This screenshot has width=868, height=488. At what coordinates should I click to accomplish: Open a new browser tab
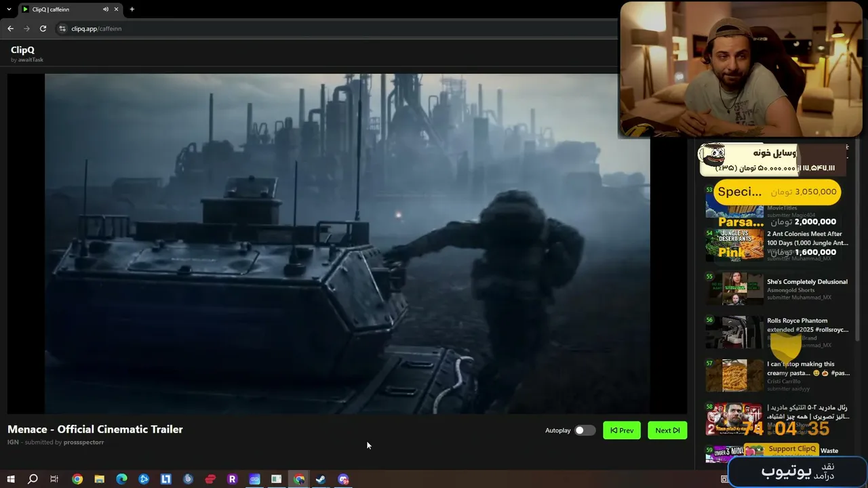[132, 9]
